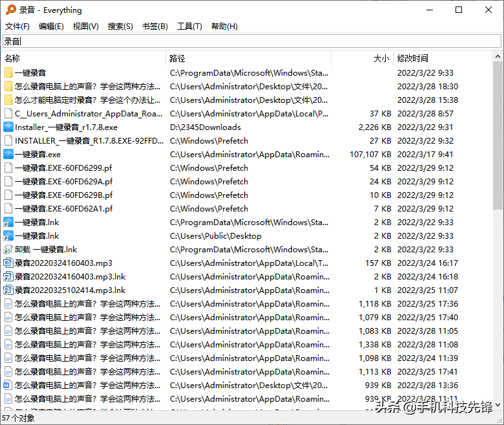This screenshot has height=425, width=504.
Task: Click the 57 个对象 status bar text
Action: [18, 419]
